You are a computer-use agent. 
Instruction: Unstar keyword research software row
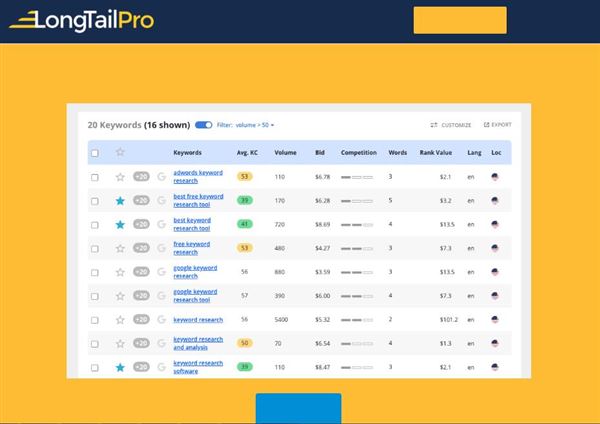(x=120, y=367)
